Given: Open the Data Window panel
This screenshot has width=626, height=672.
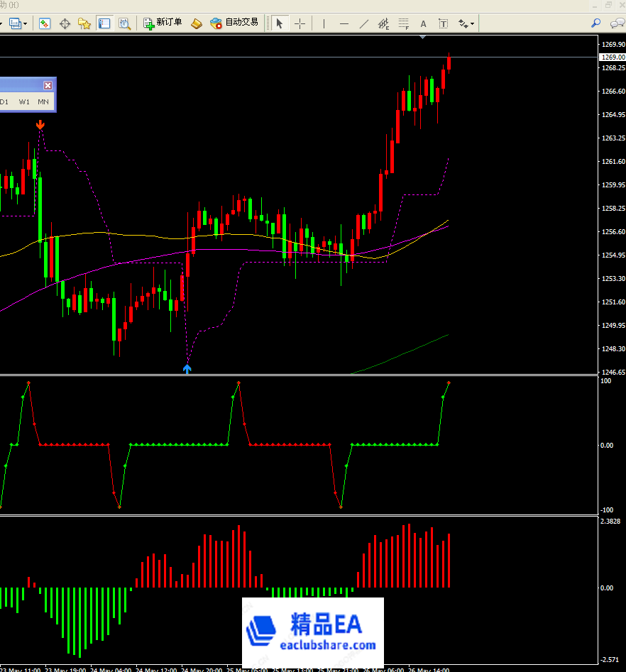Looking at the screenshot, I should (x=65, y=23).
